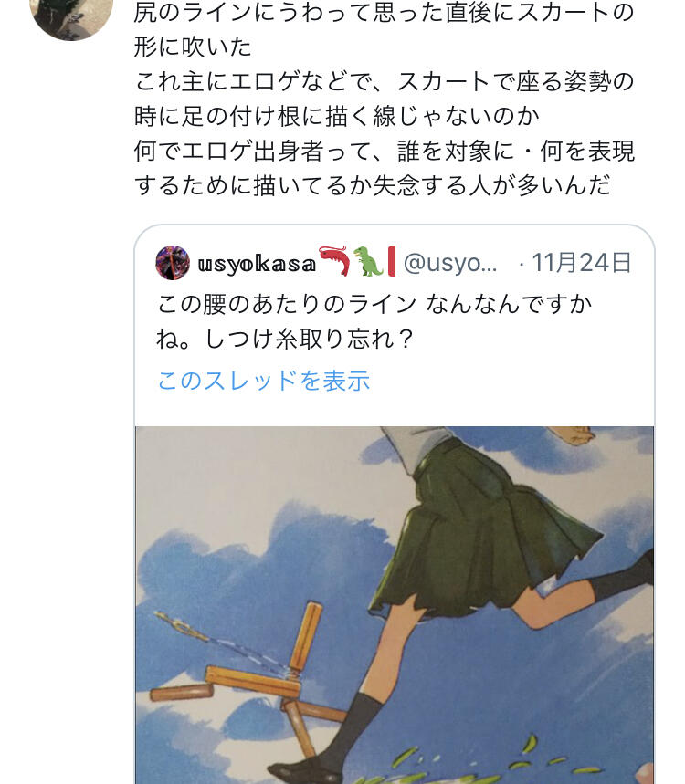Click the red bar emoji after the dinosaur
Screen dimensions: 685x784
point(391,261)
